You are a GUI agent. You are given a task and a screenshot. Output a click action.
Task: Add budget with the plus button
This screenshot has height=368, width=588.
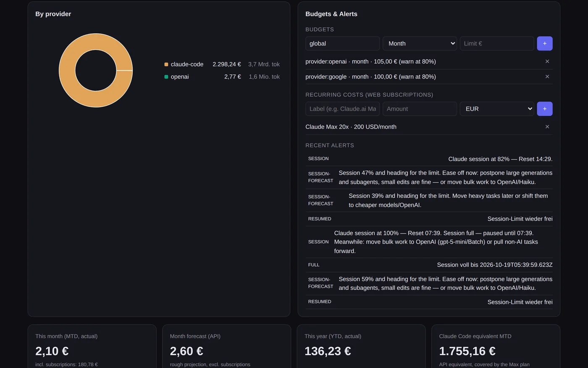coord(544,43)
